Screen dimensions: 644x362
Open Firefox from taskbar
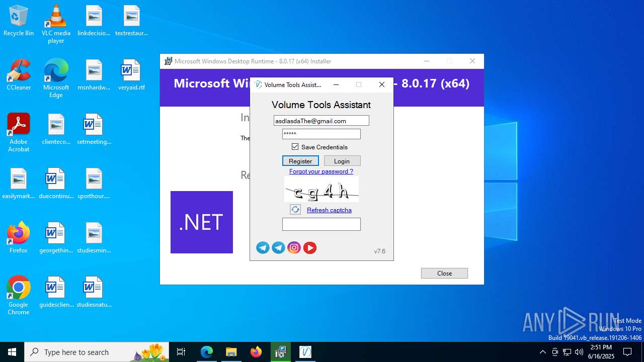coord(256,352)
